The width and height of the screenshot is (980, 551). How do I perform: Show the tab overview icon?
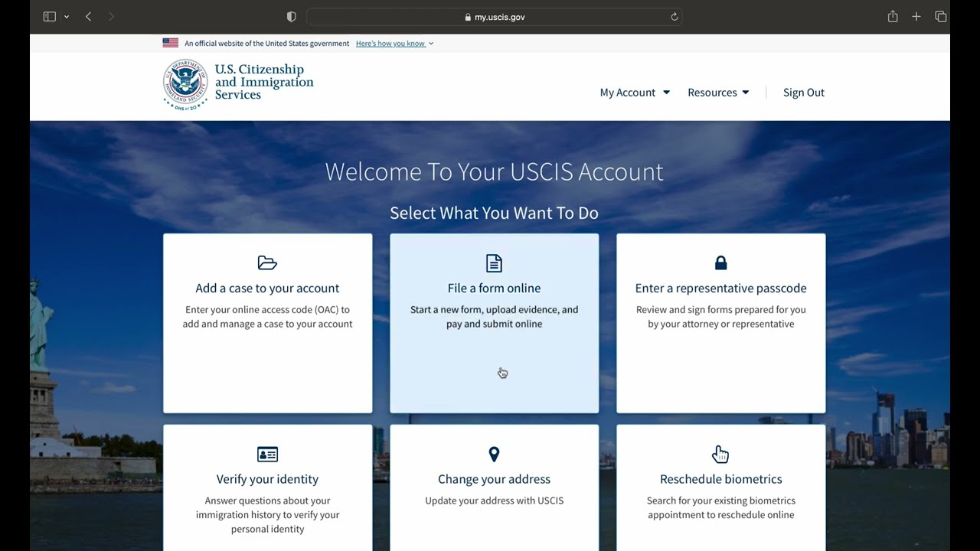941,17
